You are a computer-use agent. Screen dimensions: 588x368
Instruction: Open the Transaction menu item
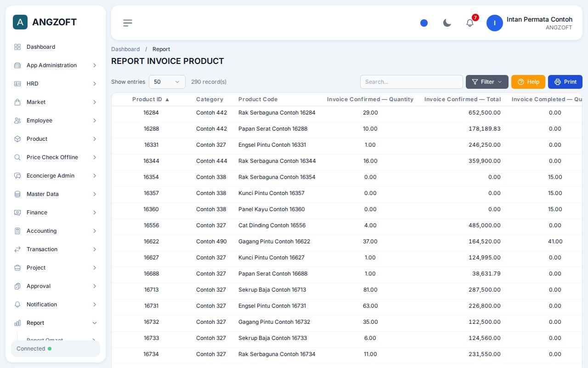click(56, 249)
